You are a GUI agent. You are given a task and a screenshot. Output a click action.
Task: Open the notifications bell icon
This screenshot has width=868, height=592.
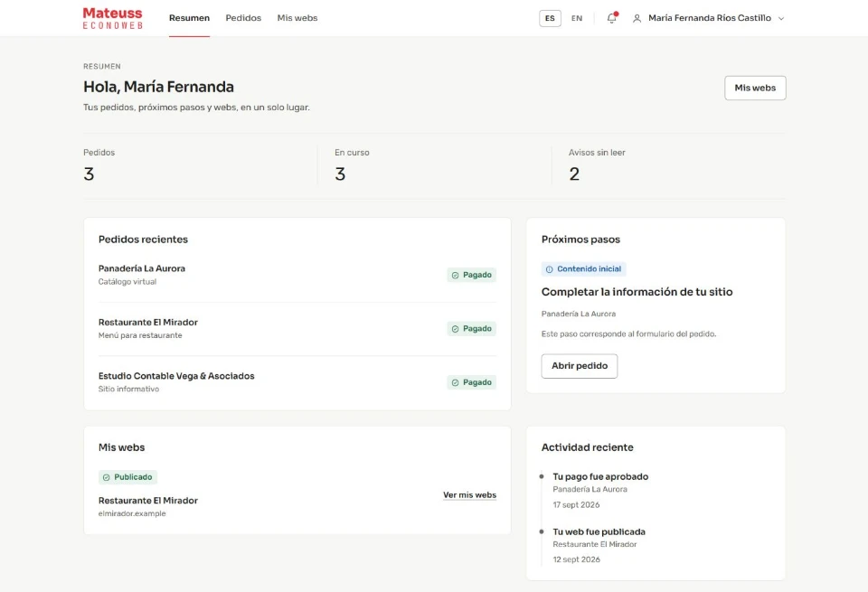611,18
